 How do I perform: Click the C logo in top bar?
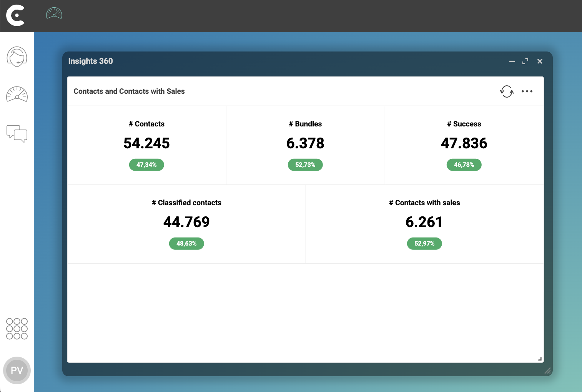pos(15,16)
